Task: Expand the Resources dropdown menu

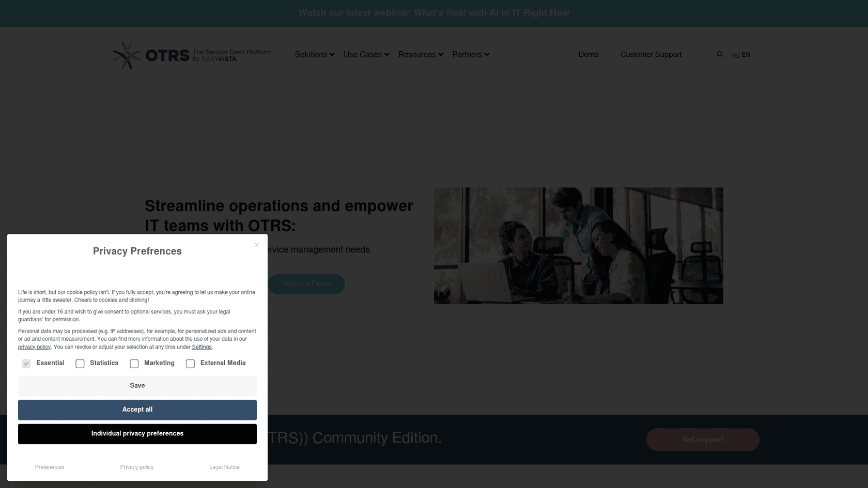Action: [421, 55]
